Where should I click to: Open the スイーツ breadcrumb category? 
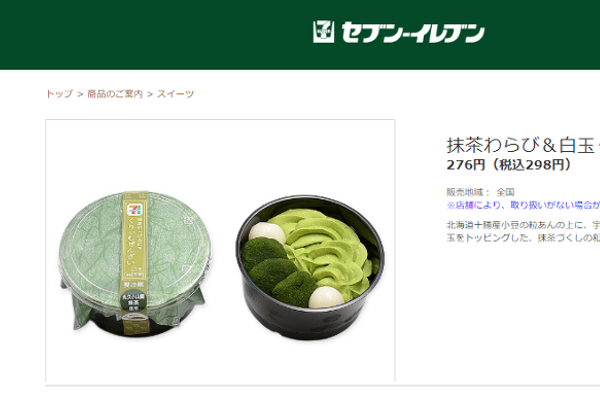(x=176, y=94)
